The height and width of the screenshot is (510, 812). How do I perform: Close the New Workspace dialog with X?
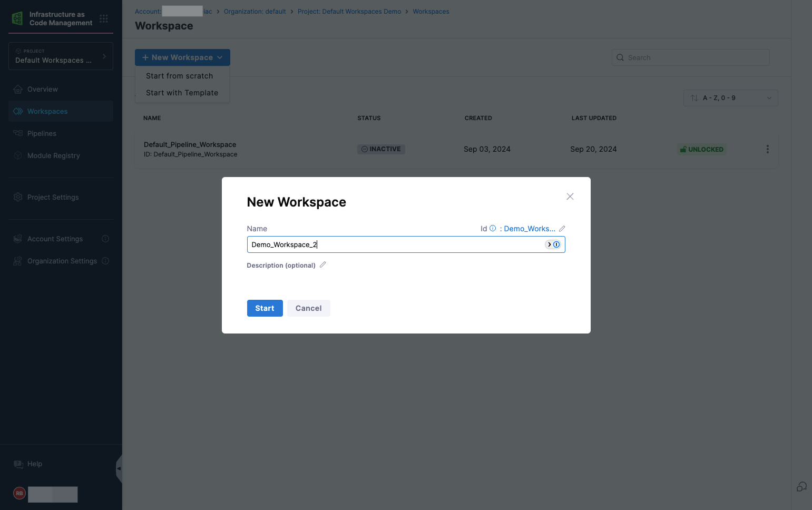[x=570, y=197]
